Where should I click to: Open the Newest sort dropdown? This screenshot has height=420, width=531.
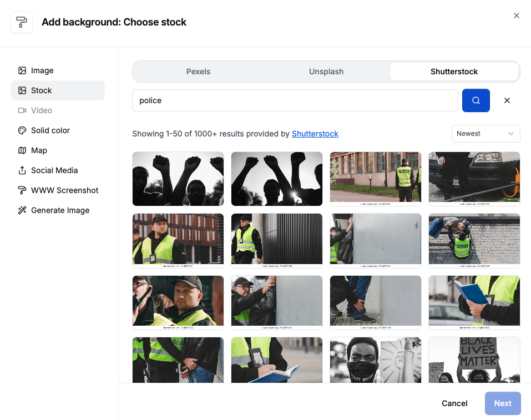click(486, 134)
